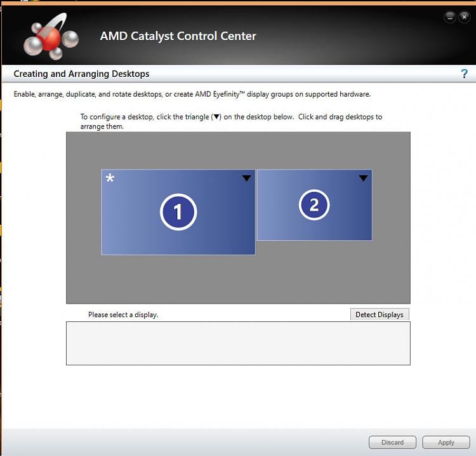Select desktop 2 thumbnail

314,205
